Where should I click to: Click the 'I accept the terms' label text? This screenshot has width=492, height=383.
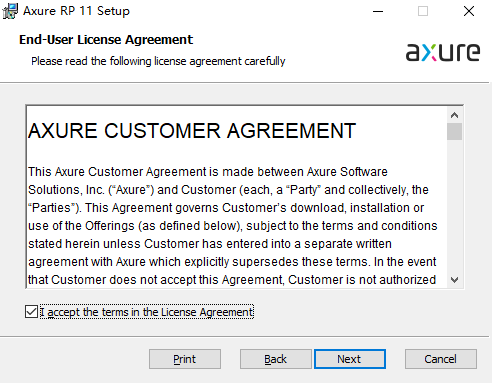tap(147, 312)
